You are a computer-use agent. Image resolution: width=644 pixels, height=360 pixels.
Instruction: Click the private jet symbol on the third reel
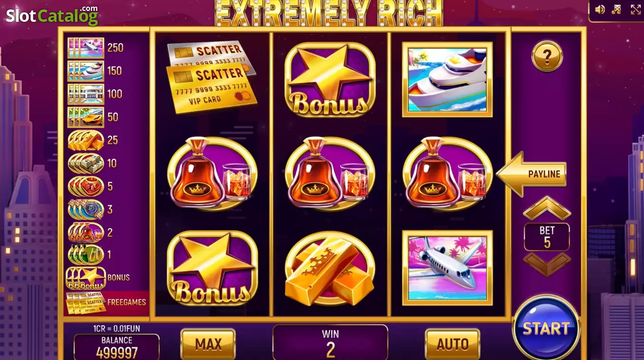pos(447,268)
